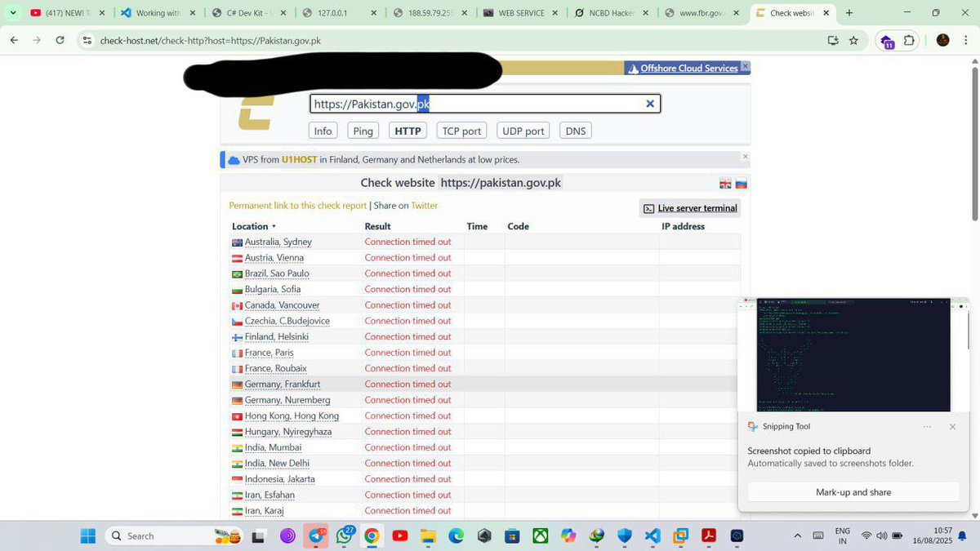Switch to the YouTube (417) NEW tab

click(68, 13)
